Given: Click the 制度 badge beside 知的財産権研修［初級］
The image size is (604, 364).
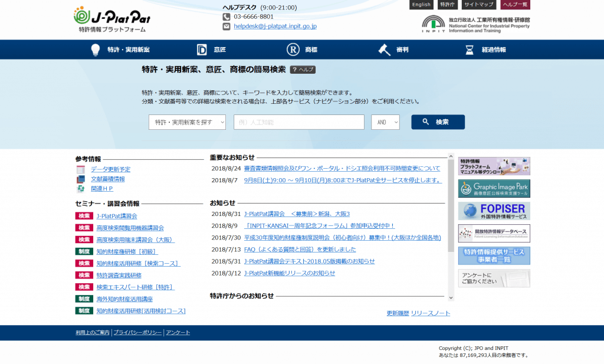Looking at the screenshot, I should pyautogui.click(x=84, y=251).
